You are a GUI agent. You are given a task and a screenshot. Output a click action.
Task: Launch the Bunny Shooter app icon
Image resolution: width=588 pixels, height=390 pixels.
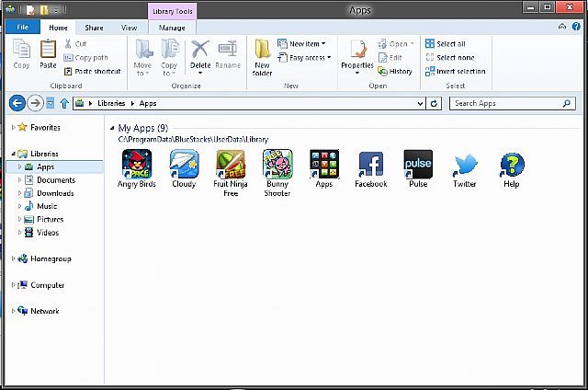click(277, 164)
